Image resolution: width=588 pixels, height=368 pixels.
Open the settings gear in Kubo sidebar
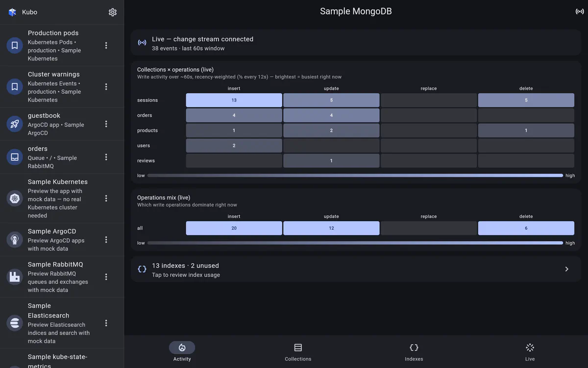point(113,12)
